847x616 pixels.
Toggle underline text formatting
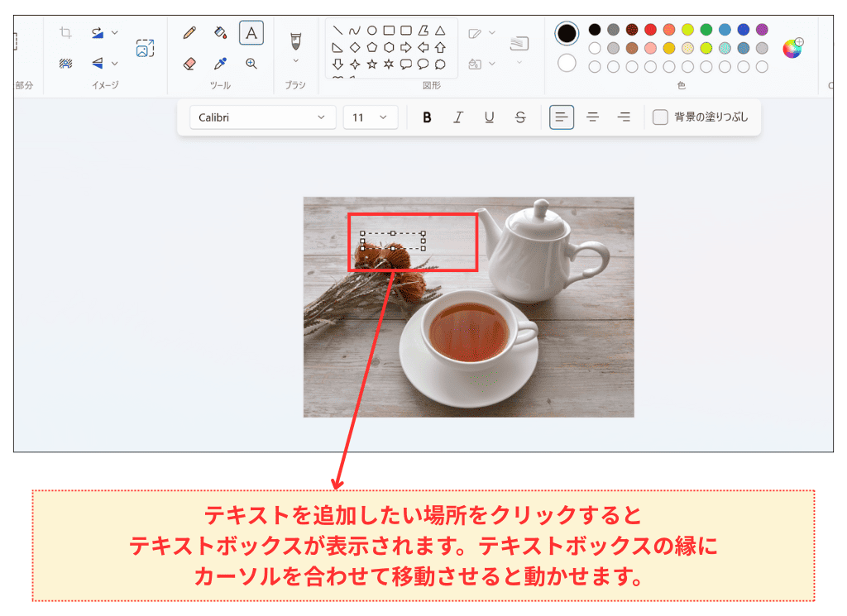point(489,117)
